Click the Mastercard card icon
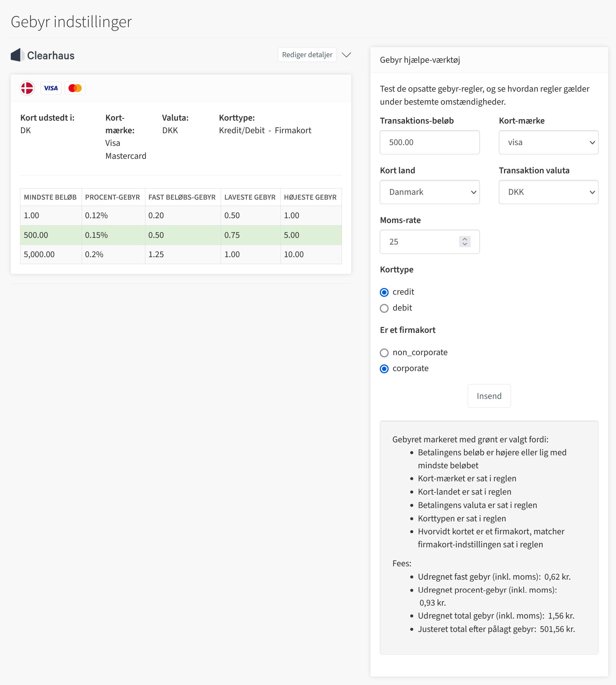616x685 pixels. coord(75,88)
